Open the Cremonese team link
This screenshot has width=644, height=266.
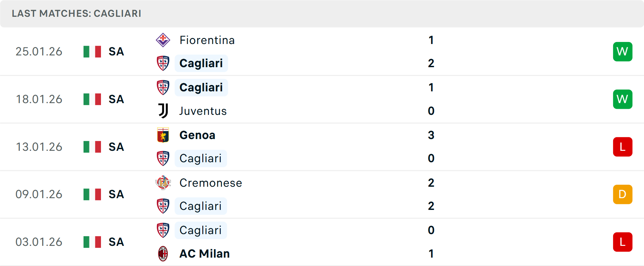coord(211,183)
